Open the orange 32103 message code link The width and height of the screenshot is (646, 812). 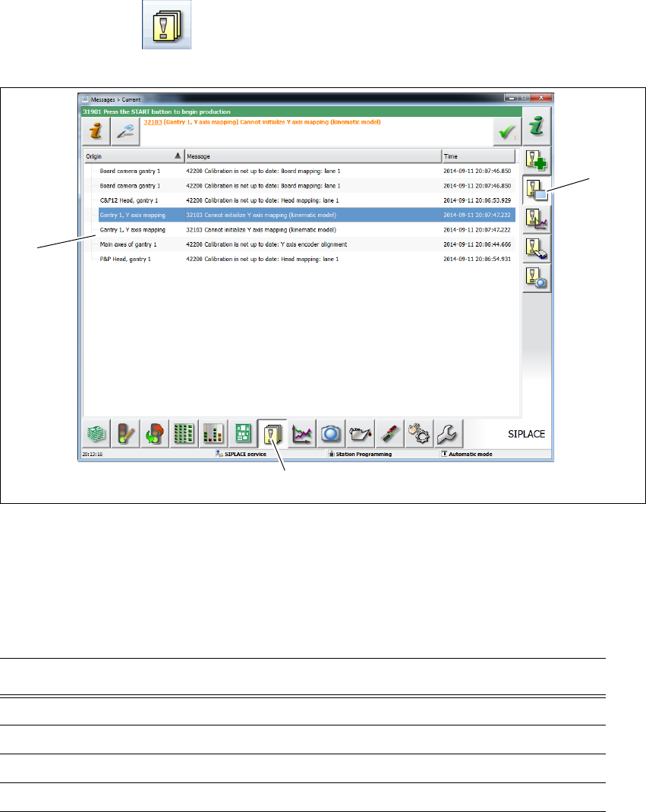click(x=153, y=122)
